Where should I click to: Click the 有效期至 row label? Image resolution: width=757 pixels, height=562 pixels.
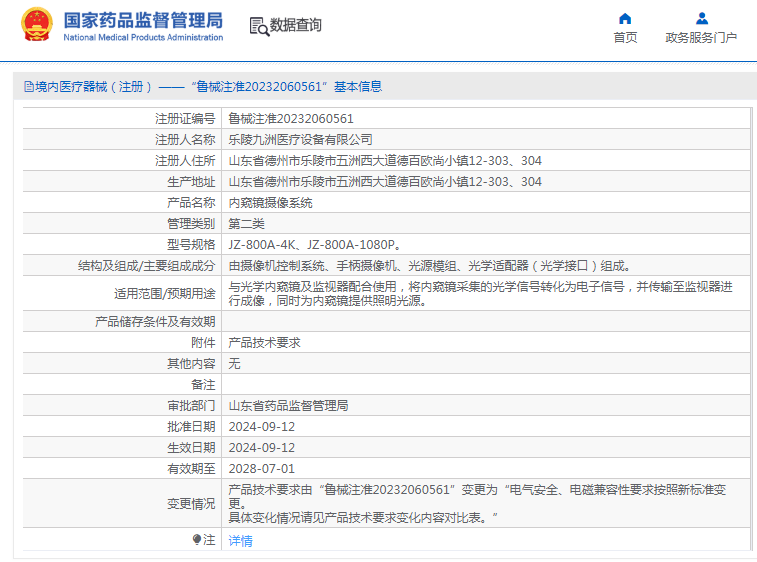(191, 469)
